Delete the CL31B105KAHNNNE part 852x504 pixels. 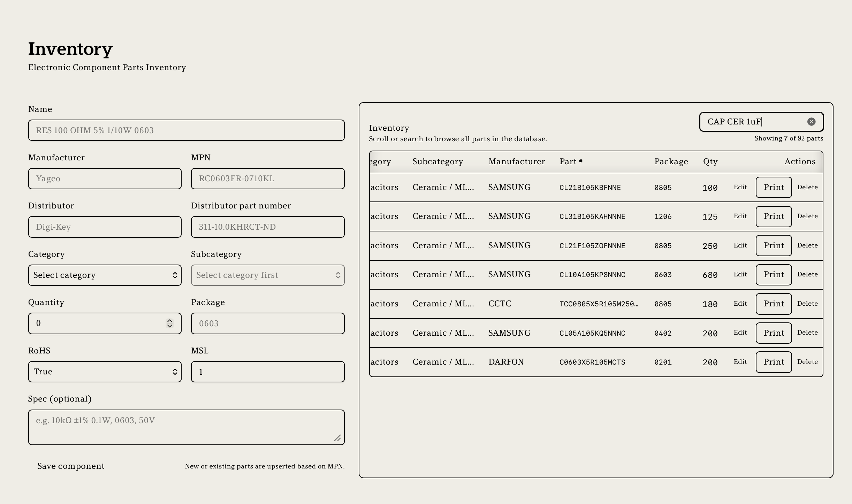point(807,216)
